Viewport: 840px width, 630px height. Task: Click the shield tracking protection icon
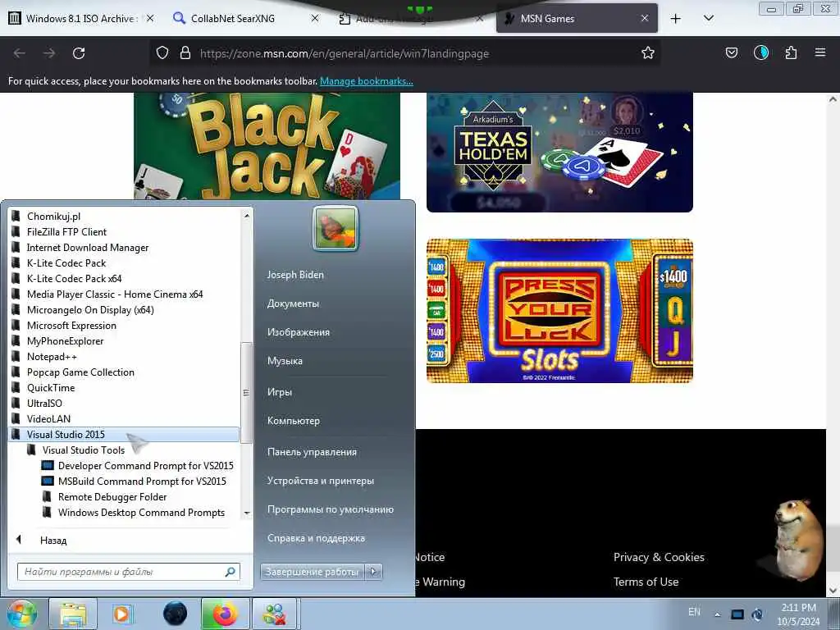click(x=162, y=53)
